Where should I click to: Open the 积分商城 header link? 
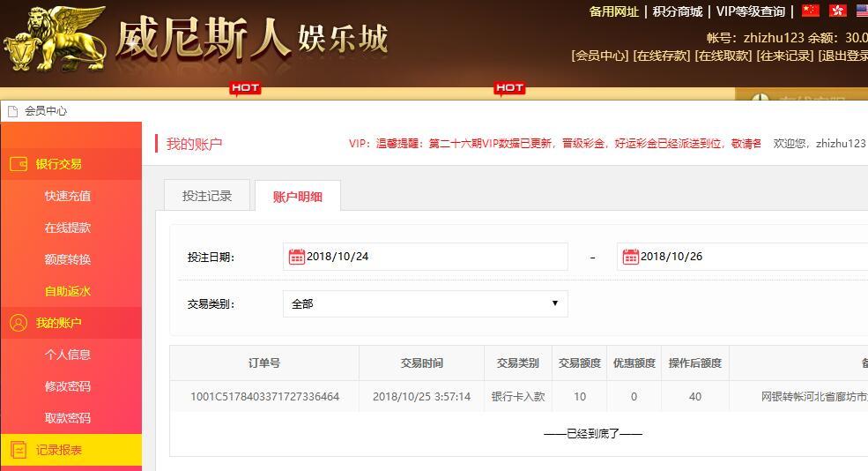click(678, 11)
